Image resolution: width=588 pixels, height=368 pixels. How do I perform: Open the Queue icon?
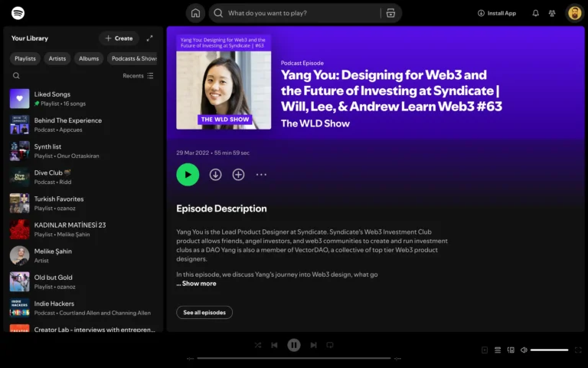coord(498,350)
